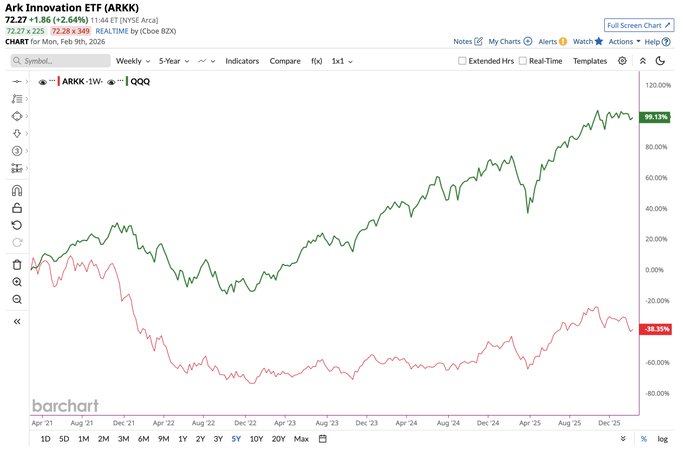Open chart settings gear icon

(x=622, y=61)
